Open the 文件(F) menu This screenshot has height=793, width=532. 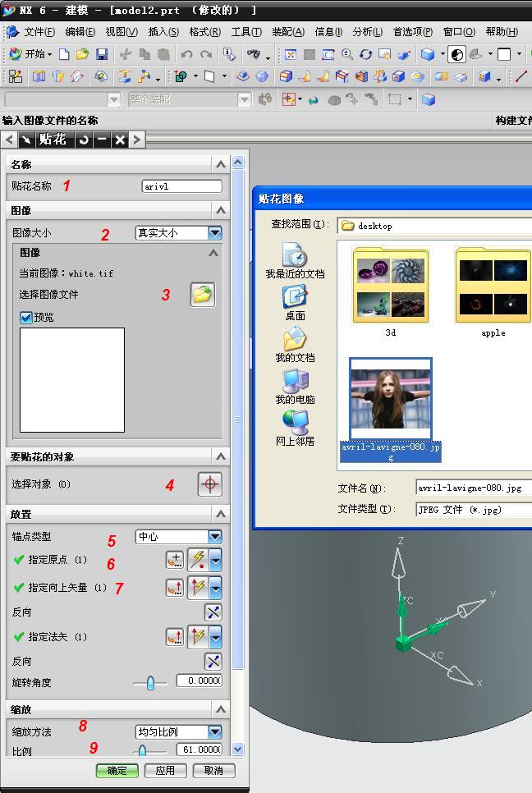[39, 32]
